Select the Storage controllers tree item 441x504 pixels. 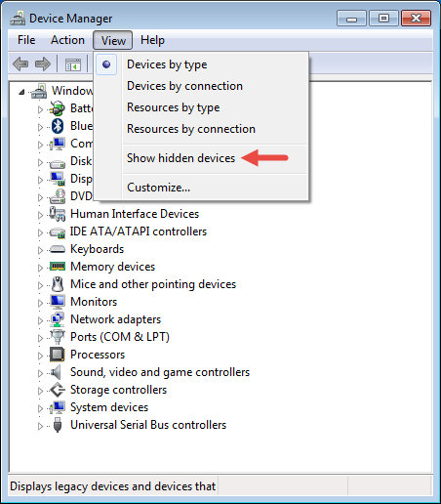tap(118, 390)
